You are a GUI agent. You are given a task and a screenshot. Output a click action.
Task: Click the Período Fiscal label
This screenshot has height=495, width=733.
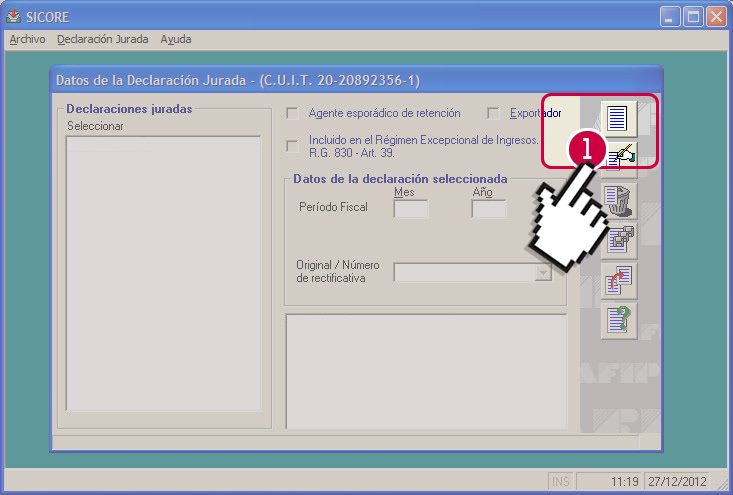(x=333, y=207)
